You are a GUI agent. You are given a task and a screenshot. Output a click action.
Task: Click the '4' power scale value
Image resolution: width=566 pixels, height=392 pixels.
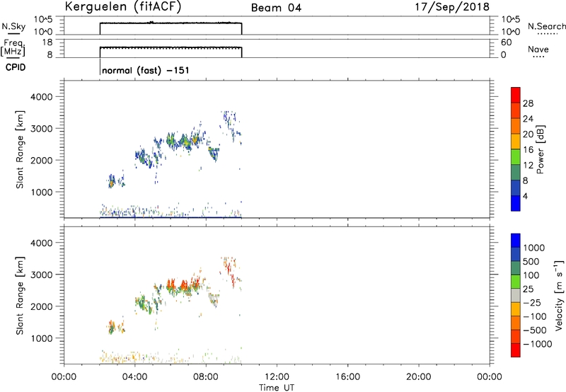(525, 197)
